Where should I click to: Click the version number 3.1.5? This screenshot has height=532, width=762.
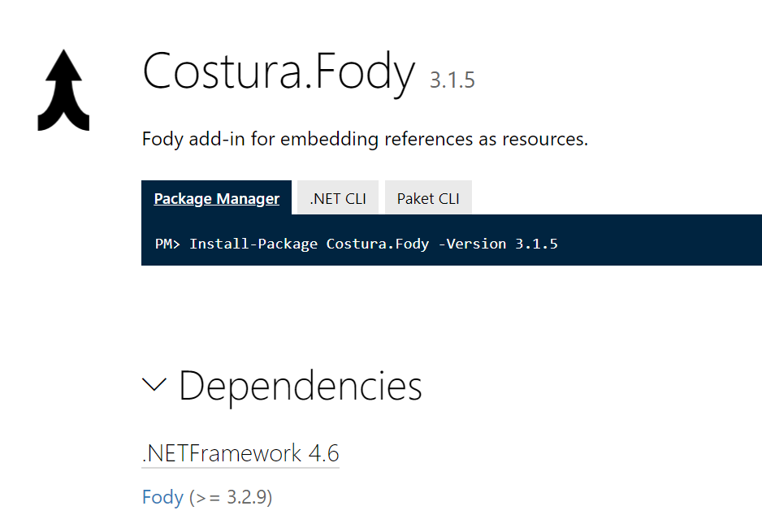tap(452, 79)
